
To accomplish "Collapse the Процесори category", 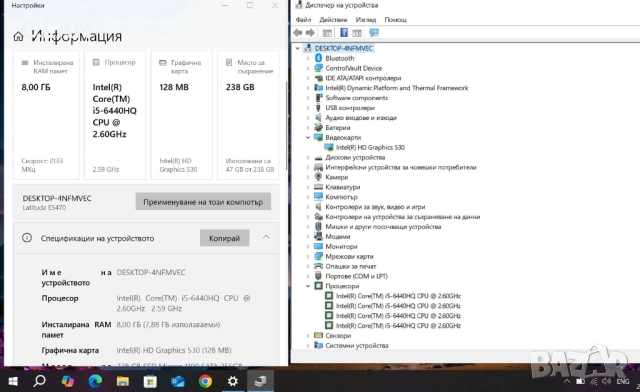I will coord(308,286).
